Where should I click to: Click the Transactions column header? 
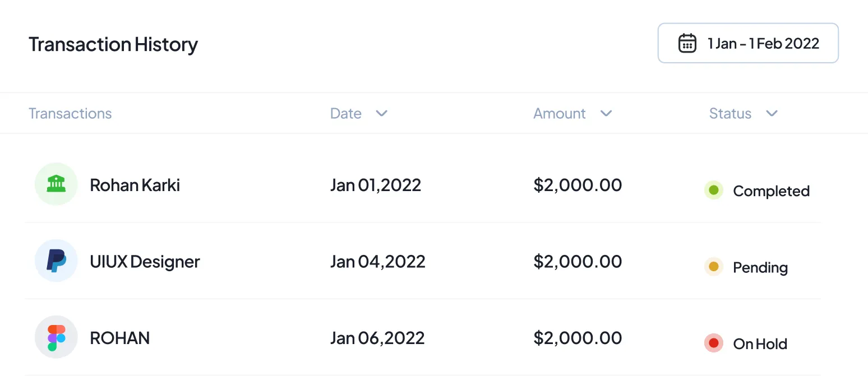click(x=70, y=113)
